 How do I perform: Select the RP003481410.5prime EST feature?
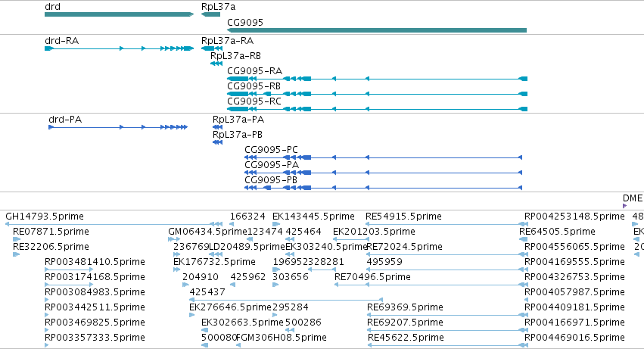[69, 270]
